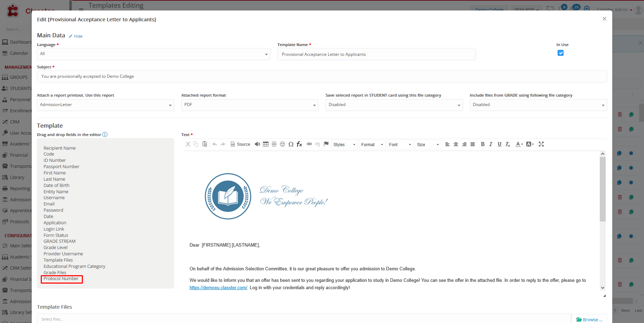Open the Styles dropdown in toolbar
This screenshot has width=644, height=323.
[344, 145]
